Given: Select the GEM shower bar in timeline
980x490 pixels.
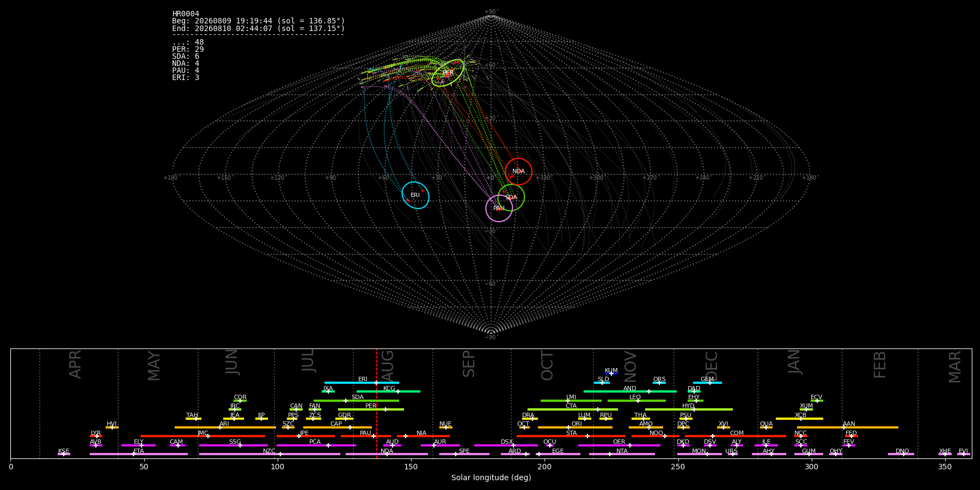Looking at the screenshot, I should 707,383.
